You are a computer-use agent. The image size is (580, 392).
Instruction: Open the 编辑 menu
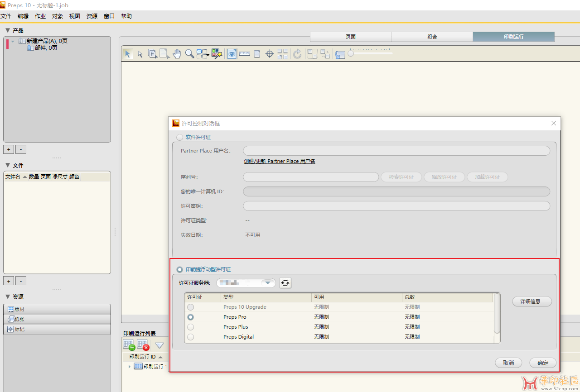point(23,16)
